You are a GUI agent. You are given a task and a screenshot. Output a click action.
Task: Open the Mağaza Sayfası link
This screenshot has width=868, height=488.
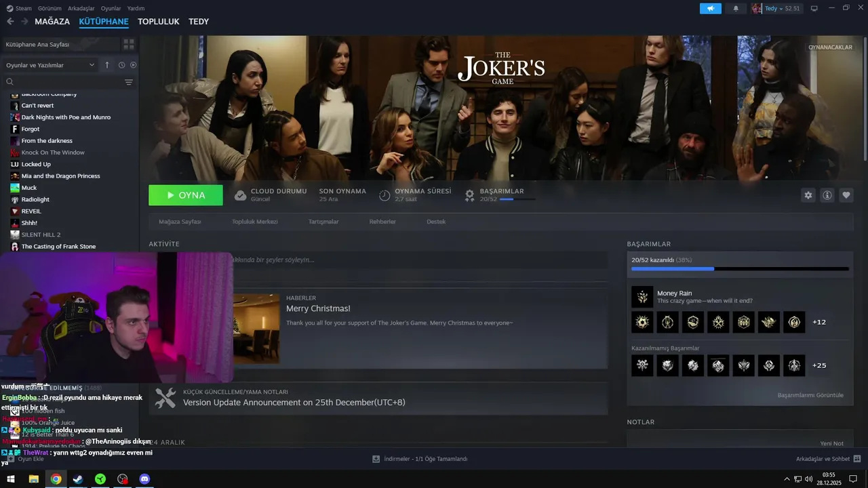coord(180,222)
